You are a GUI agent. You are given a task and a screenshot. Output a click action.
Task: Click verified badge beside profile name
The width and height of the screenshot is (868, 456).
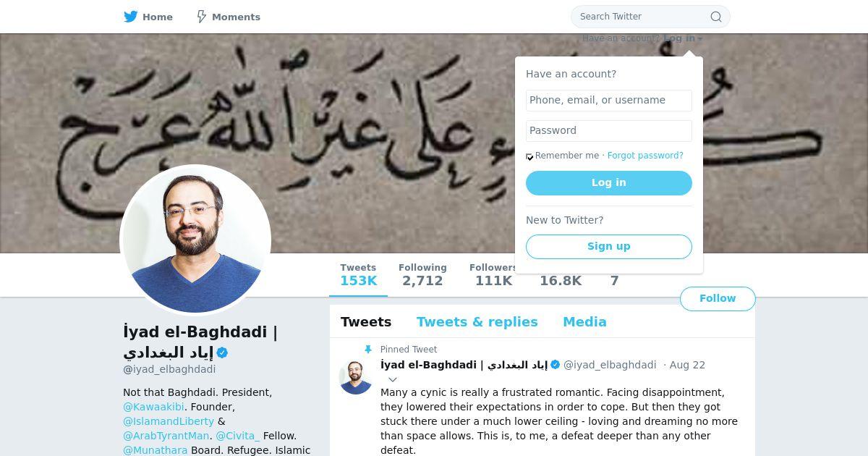point(223,353)
